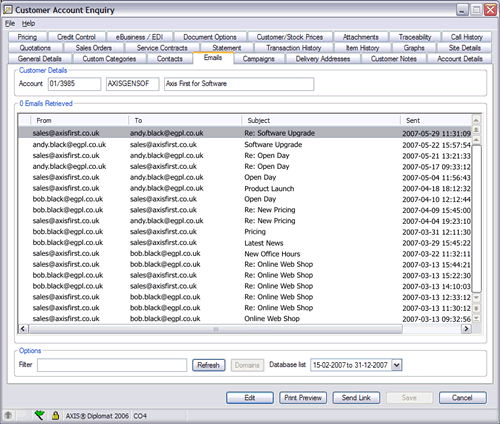Click the greyed Domains button

(247, 365)
